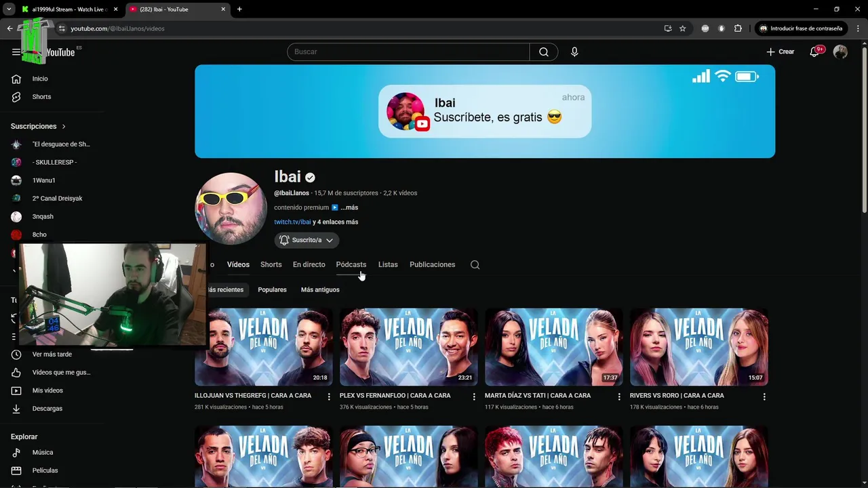This screenshot has width=868, height=488.
Task: Close the Ibai - YouTube browser tab
Action: [223, 9]
